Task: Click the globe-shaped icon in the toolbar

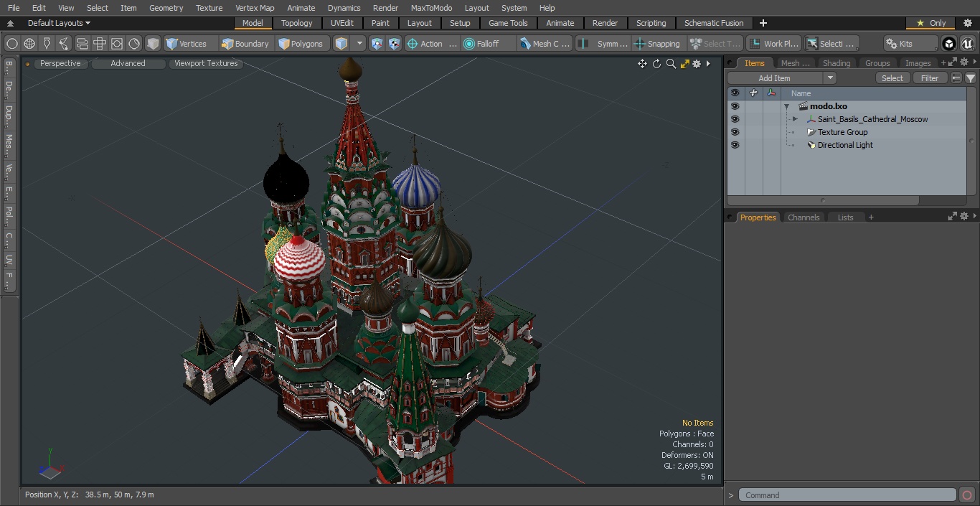Action: click(x=29, y=44)
